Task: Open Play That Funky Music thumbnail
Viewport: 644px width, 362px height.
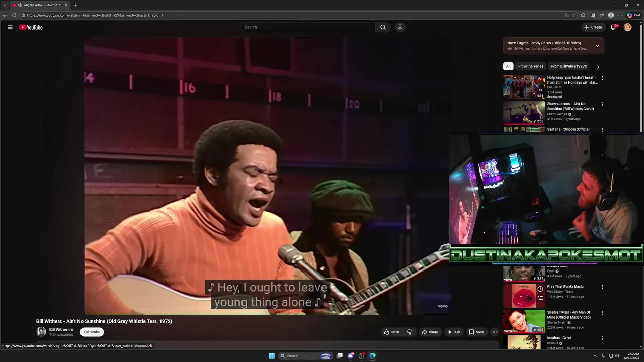Action: coord(524,296)
